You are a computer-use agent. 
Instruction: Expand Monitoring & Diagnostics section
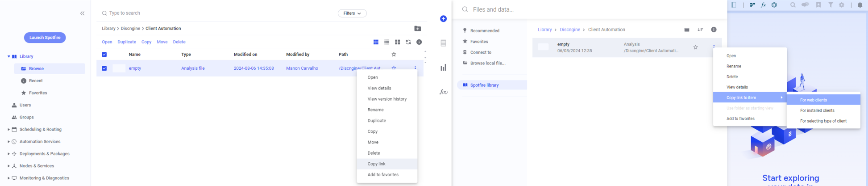point(8,178)
